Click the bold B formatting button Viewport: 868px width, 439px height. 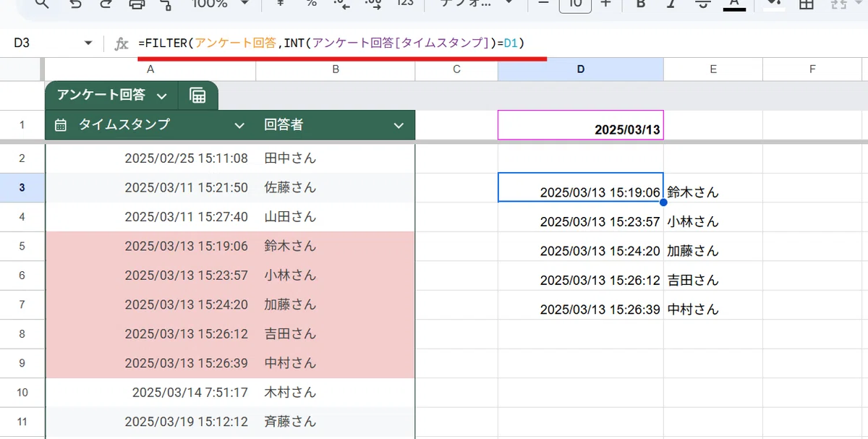[x=640, y=4]
